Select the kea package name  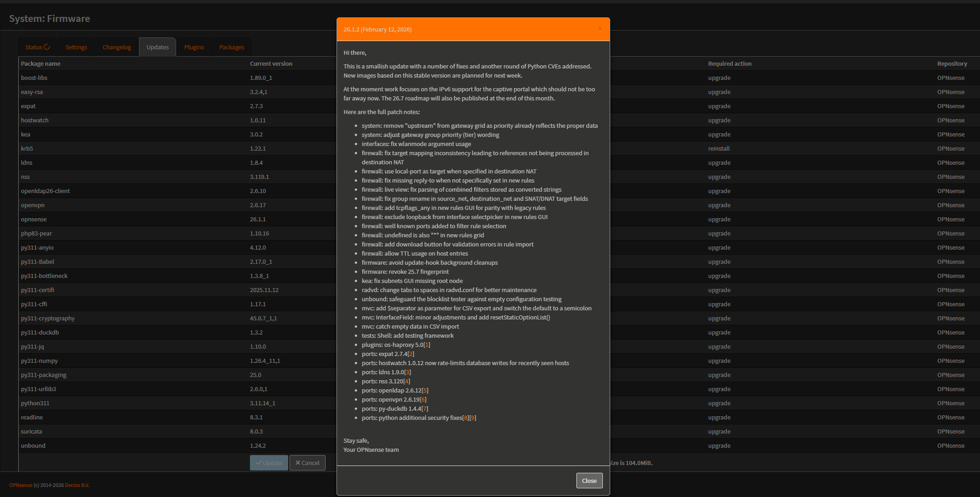[26, 134]
